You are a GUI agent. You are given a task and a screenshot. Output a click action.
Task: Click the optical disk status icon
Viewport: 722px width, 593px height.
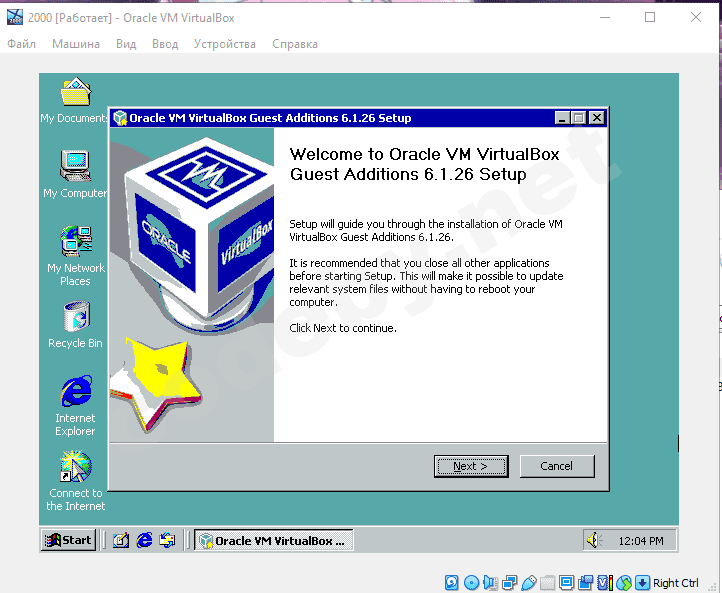(x=472, y=583)
